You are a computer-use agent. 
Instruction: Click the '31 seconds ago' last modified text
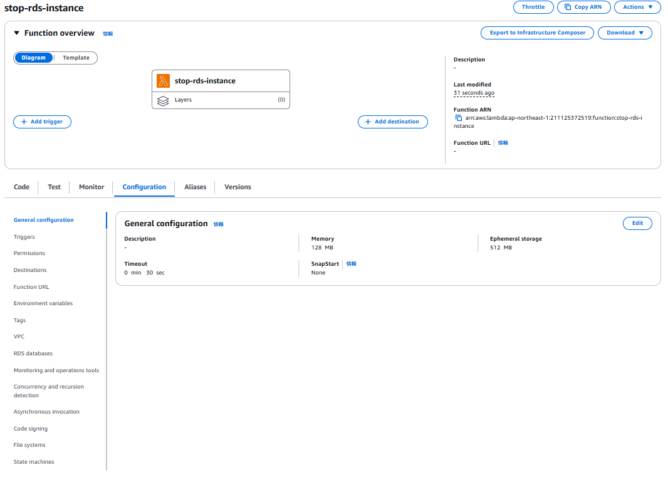tap(474, 93)
